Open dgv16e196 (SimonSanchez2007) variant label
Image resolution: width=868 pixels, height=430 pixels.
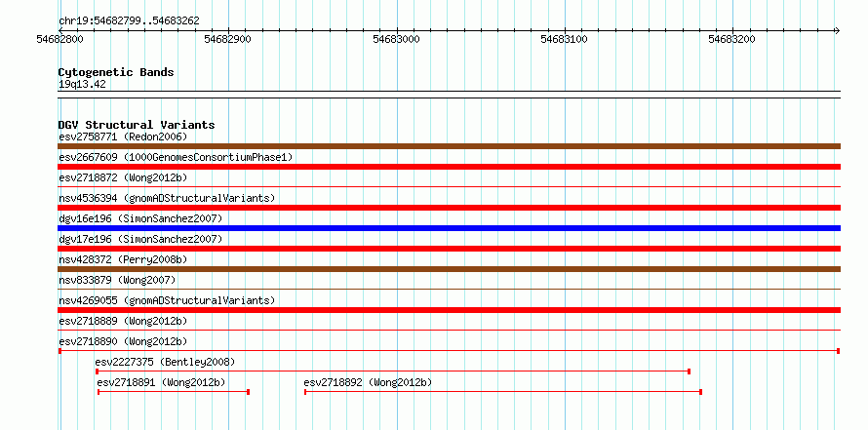(x=140, y=218)
